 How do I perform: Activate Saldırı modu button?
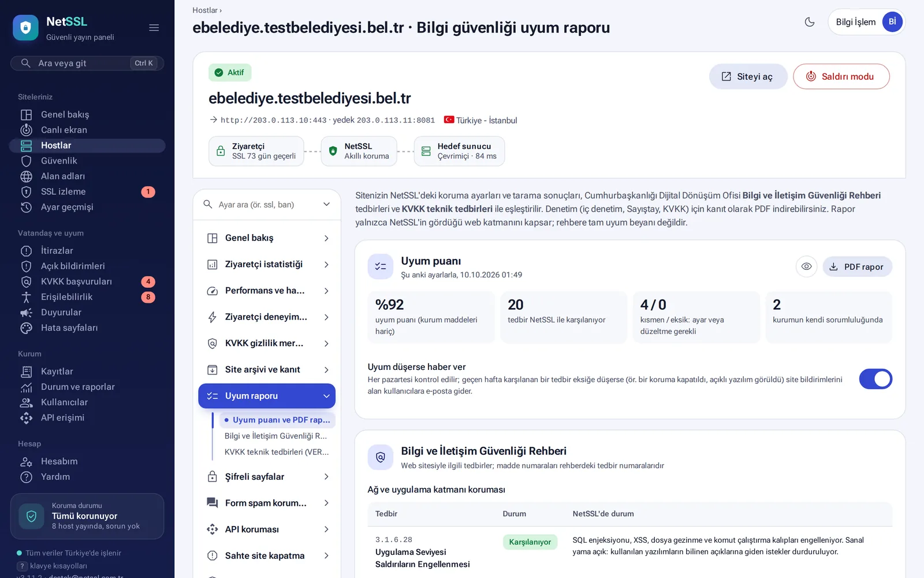click(841, 76)
